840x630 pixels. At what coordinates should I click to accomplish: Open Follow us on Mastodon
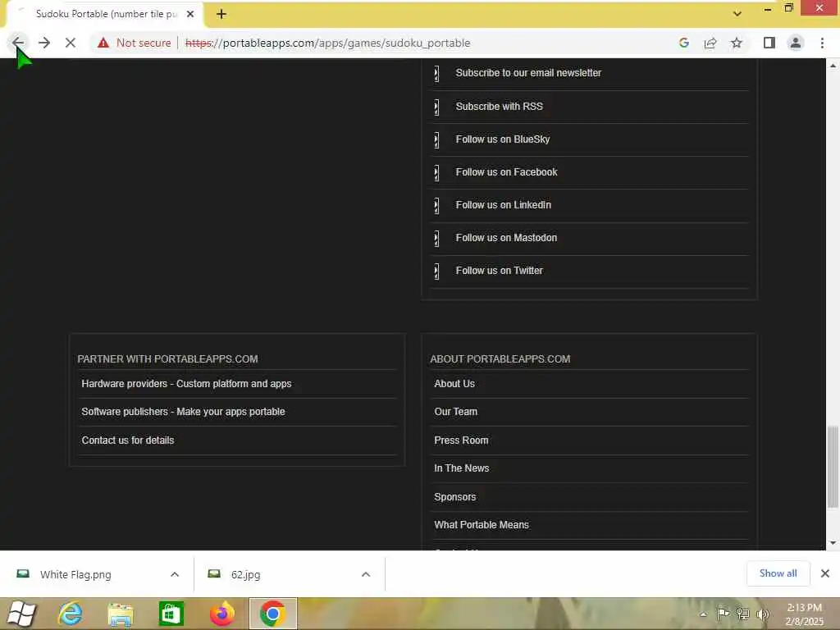coord(506,237)
